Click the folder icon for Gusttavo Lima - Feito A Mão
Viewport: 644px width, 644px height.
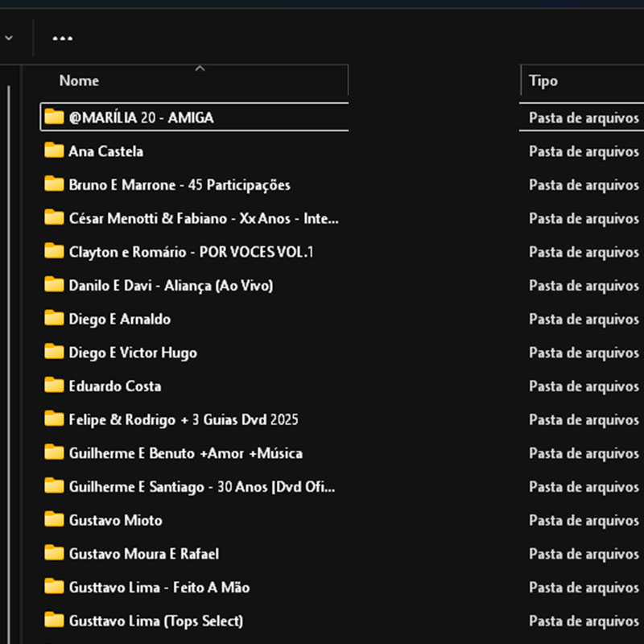pos(54,586)
